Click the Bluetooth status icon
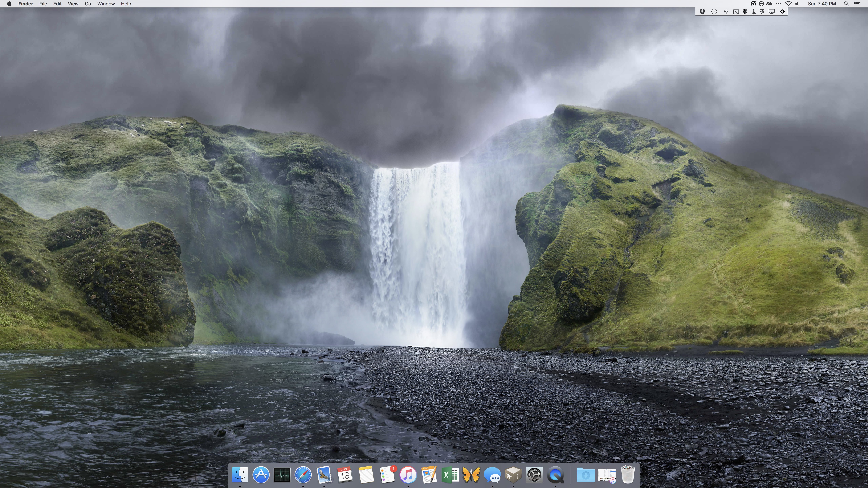 (x=725, y=12)
